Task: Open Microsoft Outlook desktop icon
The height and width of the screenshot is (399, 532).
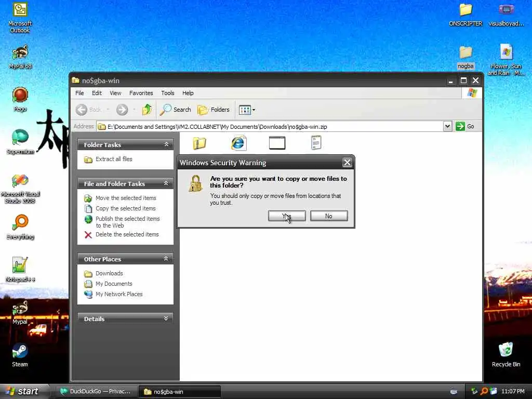Action: click(20, 18)
